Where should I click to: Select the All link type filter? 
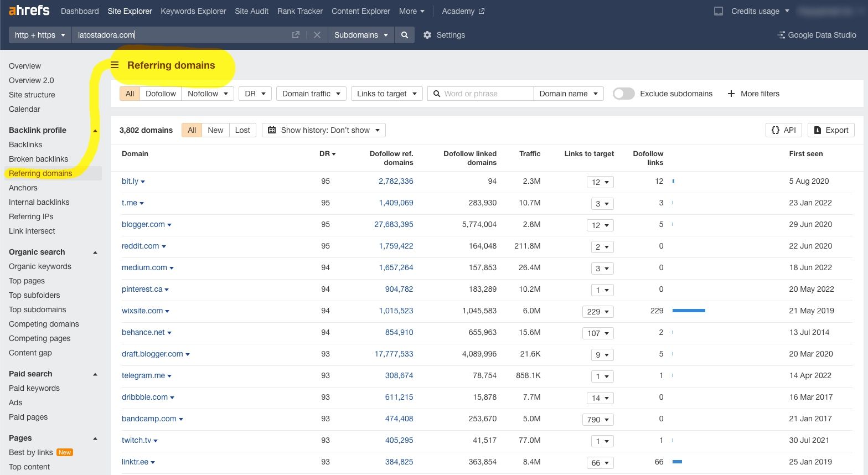point(130,94)
